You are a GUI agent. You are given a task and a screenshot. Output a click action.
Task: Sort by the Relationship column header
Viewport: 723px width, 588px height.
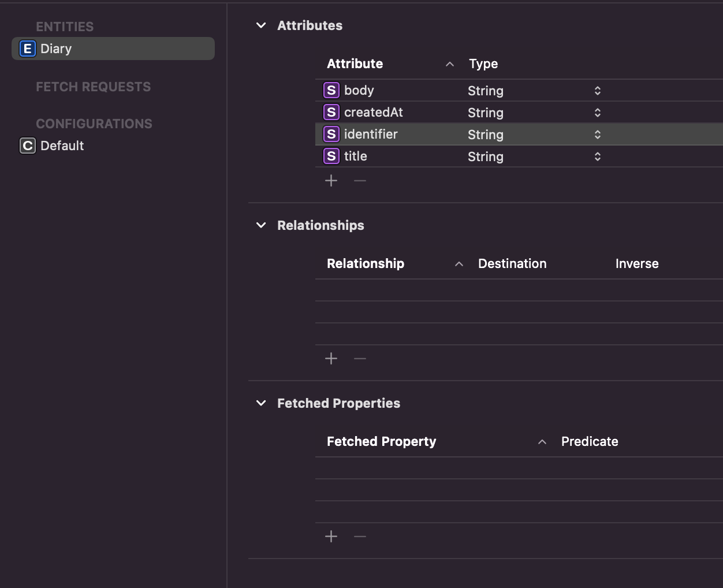pyautogui.click(x=365, y=264)
